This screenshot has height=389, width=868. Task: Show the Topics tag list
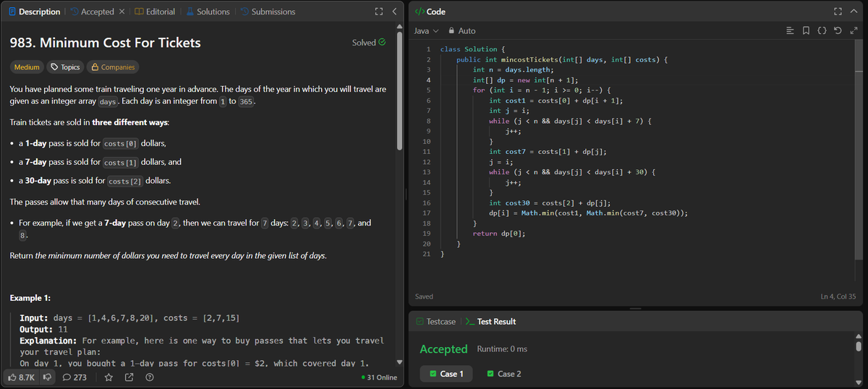tap(65, 67)
